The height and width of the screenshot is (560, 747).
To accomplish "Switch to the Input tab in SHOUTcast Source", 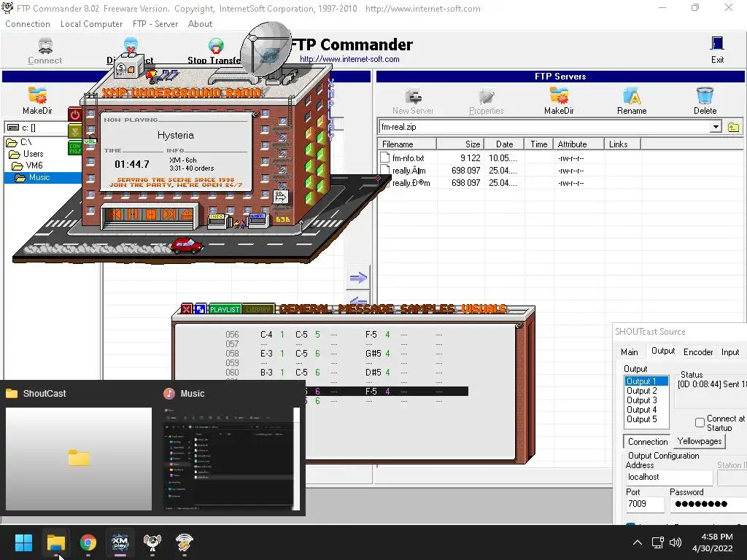I will click(x=729, y=352).
